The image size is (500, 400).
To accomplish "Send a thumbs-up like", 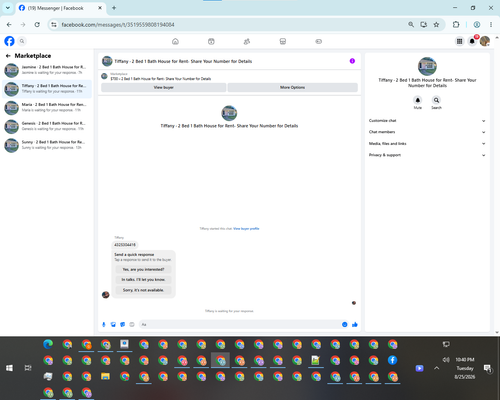I will (x=355, y=324).
